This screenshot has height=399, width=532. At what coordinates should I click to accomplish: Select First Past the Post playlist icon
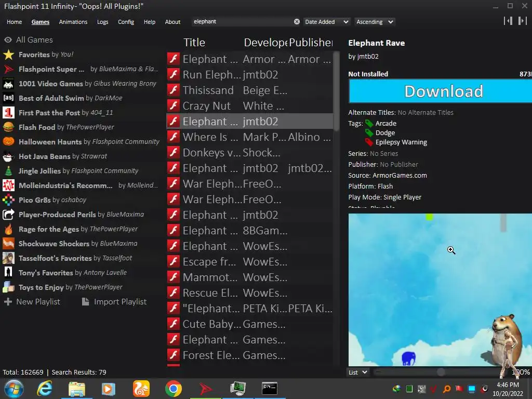[8, 113]
